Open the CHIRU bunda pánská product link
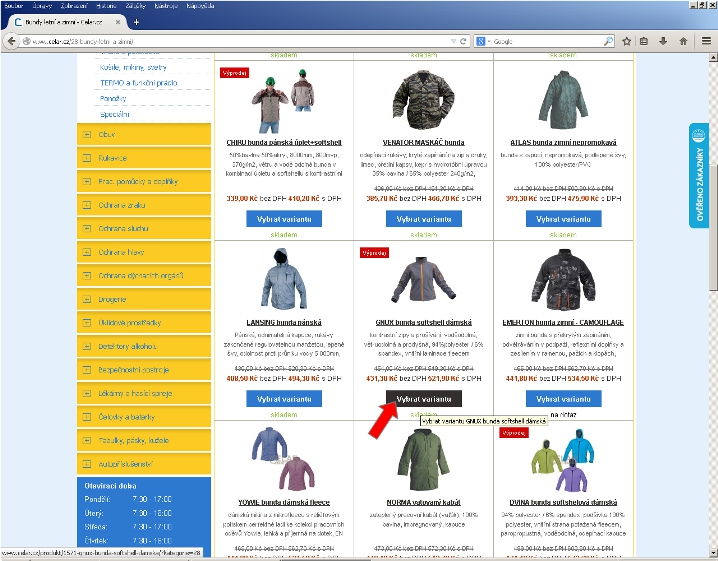Viewport: 718px width, 561px height. coord(284,142)
